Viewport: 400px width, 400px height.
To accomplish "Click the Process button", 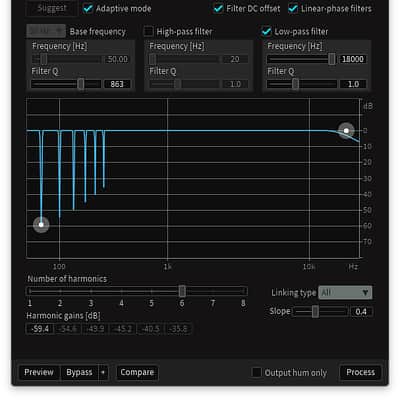I will click(x=360, y=372).
